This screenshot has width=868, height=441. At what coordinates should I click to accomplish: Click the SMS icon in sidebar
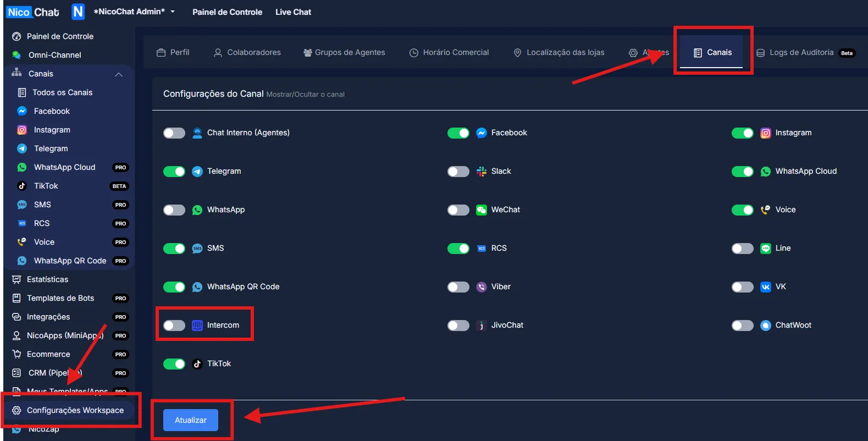[22, 205]
